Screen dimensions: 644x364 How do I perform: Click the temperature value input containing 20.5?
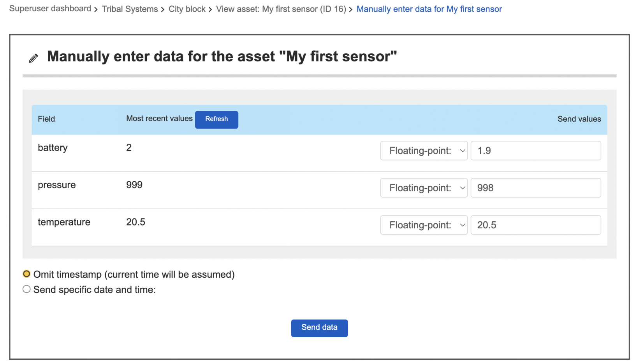point(536,225)
